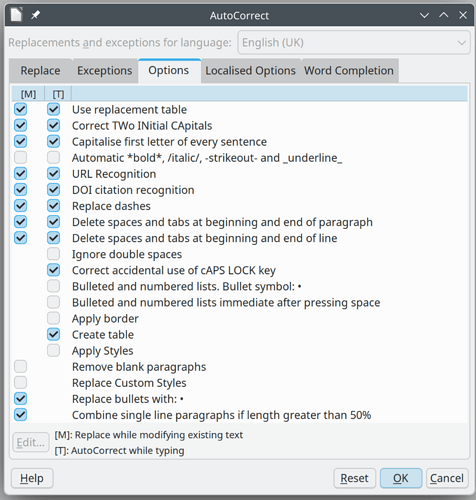The image size is (476, 500).
Task: Open Help for AutoCorrect
Action: click(32, 478)
